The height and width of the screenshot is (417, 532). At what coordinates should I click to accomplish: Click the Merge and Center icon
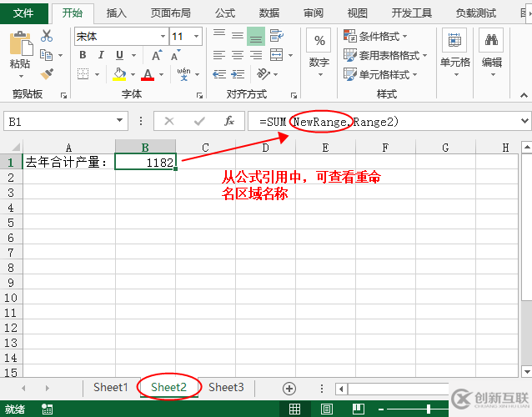277,55
